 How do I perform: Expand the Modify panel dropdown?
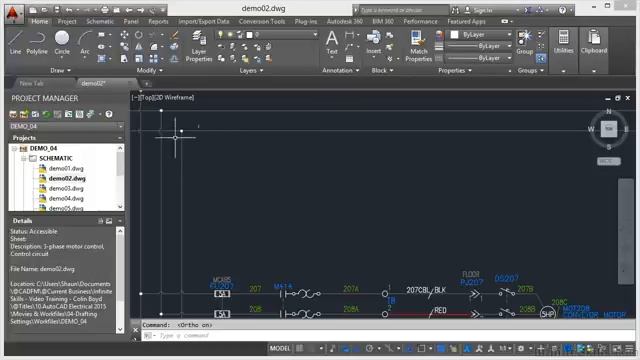click(149, 70)
